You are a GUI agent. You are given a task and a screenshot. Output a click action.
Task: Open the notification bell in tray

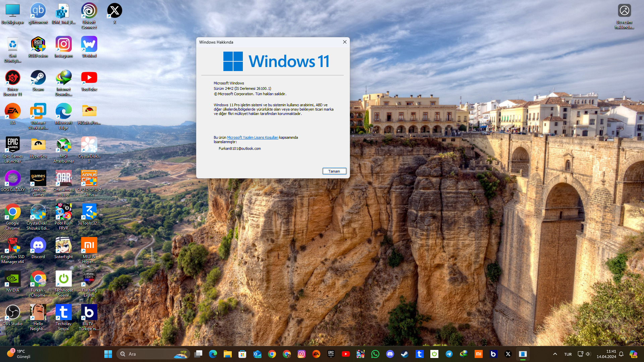(621, 354)
